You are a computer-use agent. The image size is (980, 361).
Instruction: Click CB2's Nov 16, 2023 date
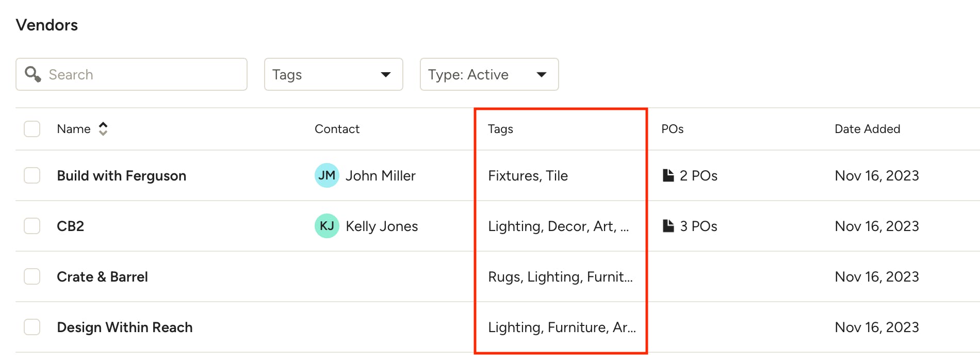click(877, 226)
